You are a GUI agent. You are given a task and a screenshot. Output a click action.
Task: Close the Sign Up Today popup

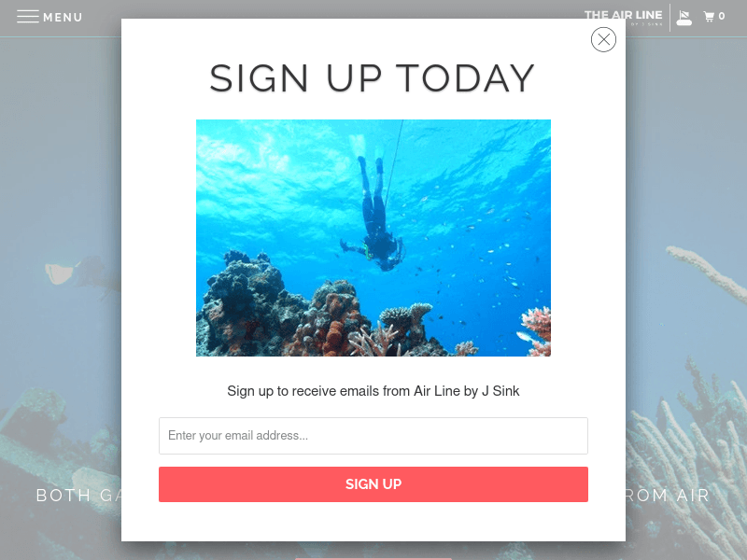pos(603,39)
